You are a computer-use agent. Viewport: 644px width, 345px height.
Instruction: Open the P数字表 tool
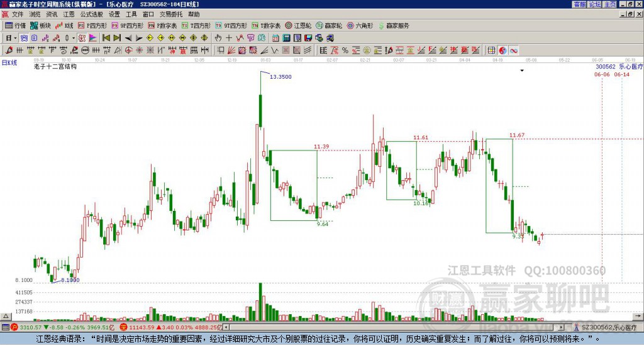point(162,25)
